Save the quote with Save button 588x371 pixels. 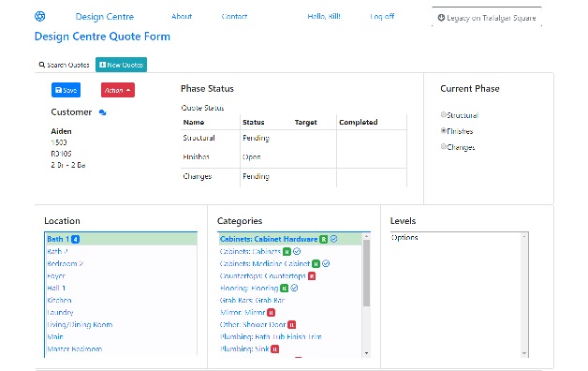66,90
